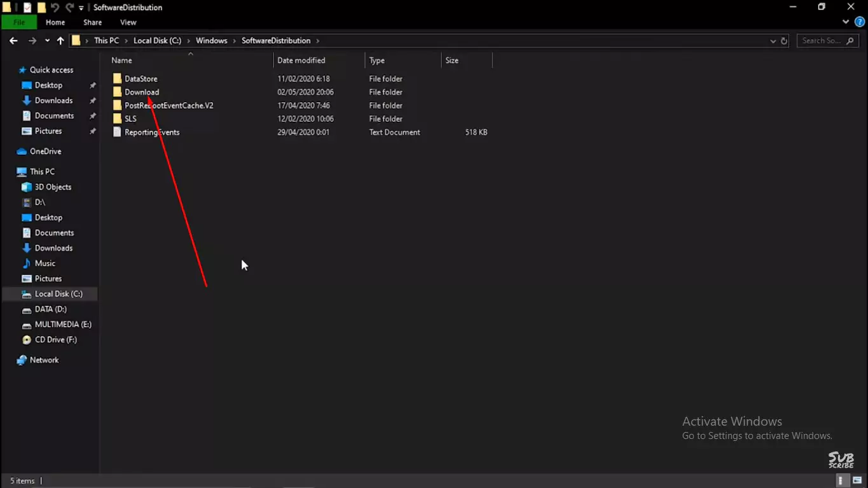The height and width of the screenshot is (488, 868).
Task: Open pinned Downloads under Quick access
Action: (53, 101)
